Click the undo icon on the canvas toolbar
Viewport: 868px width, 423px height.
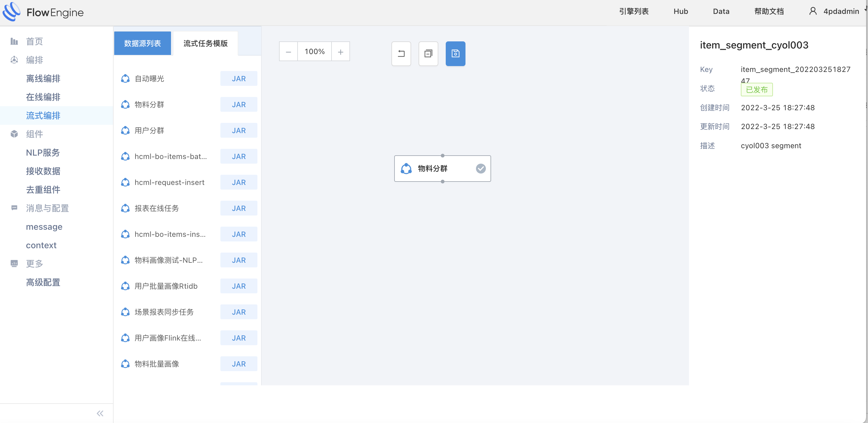[x=401, y=54]
